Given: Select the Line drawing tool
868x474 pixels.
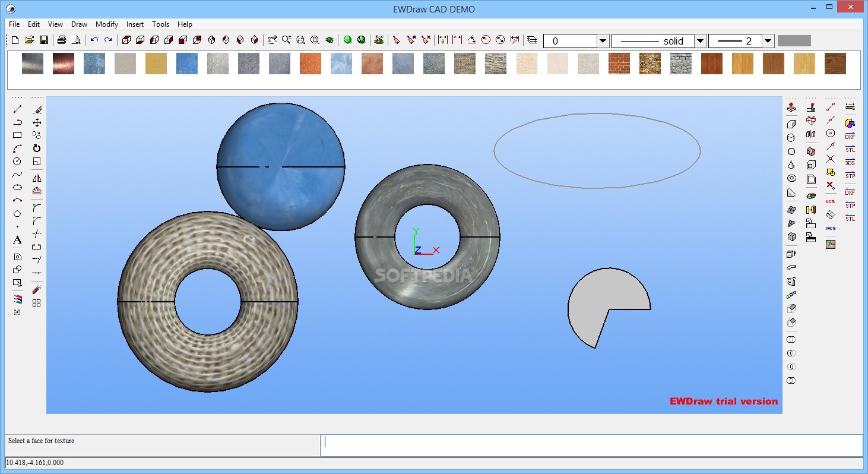Looking at the screenshot, I should pyautogui.click(x=17, y=109).
